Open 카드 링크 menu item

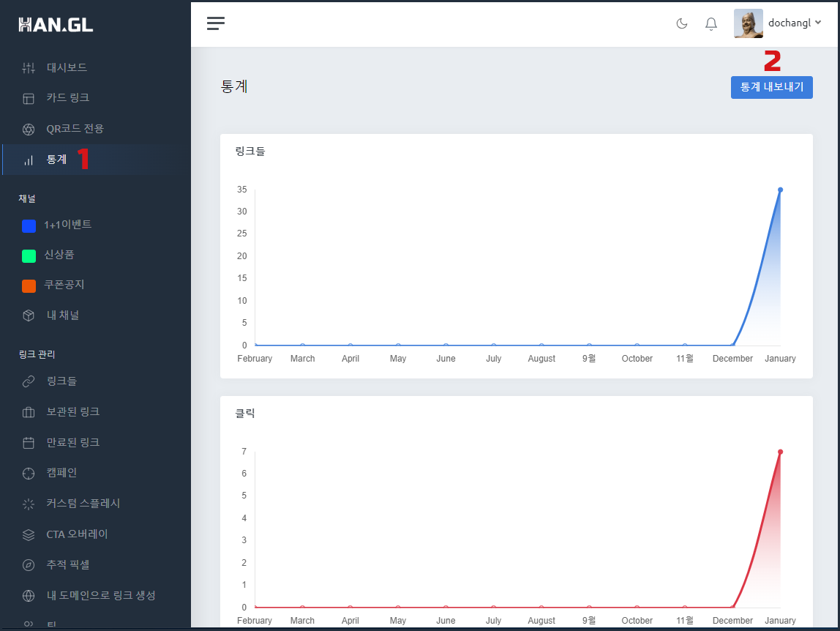(67, 97)
